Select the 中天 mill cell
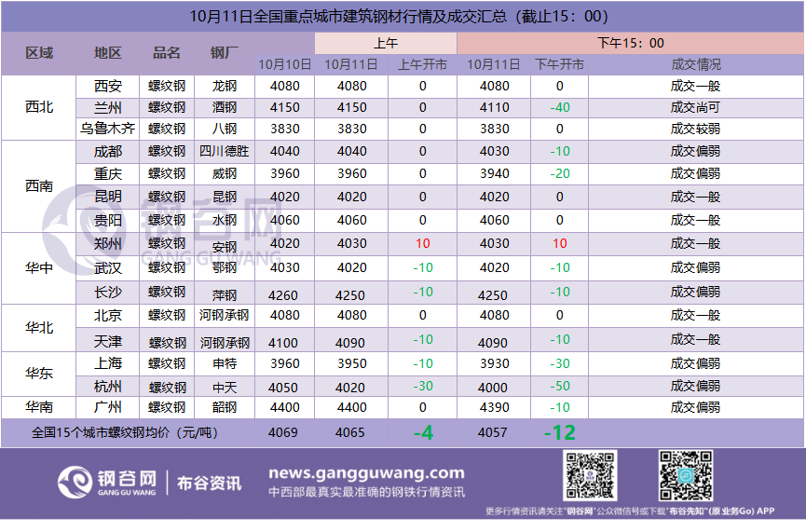 [225, 387]
